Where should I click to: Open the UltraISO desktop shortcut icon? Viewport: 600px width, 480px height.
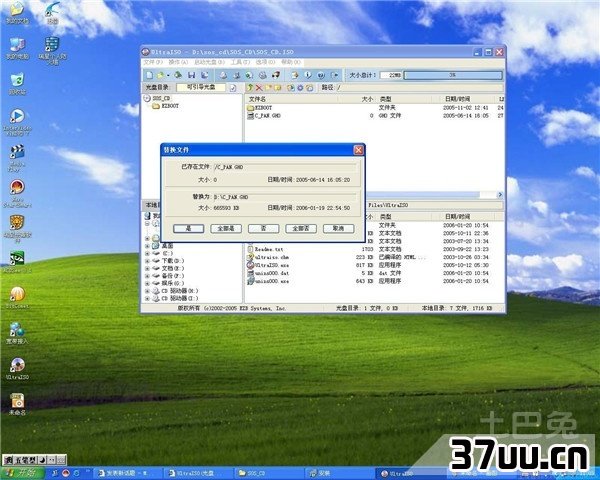click(17, 369)
